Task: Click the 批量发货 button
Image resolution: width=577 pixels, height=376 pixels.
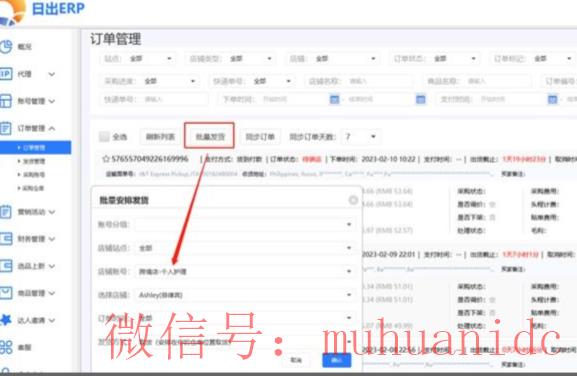Action: click(209, 136)
